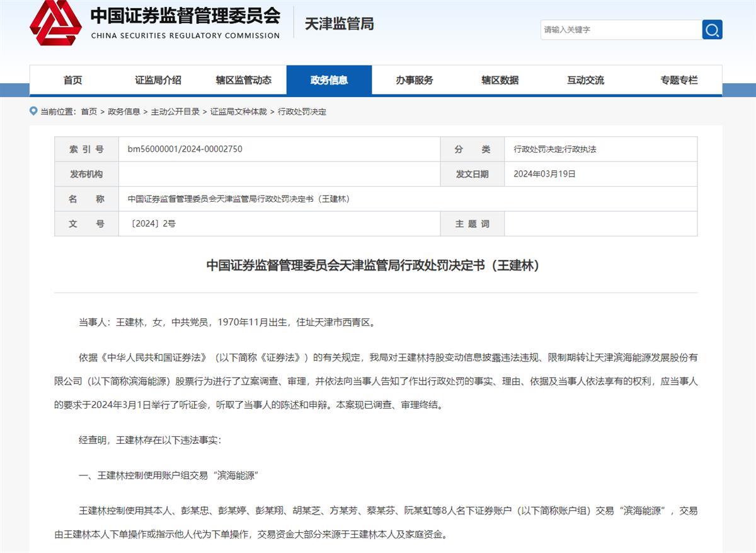Click the table name value ending （王建林）
756x553 pixels.
click(x=238, y=199)
